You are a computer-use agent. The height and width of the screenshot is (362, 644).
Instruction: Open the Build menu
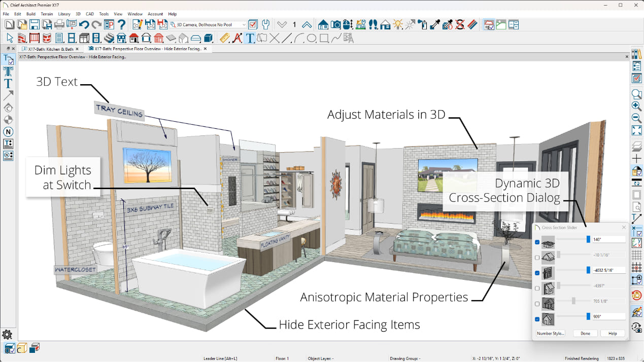click(x=30, y=14)
